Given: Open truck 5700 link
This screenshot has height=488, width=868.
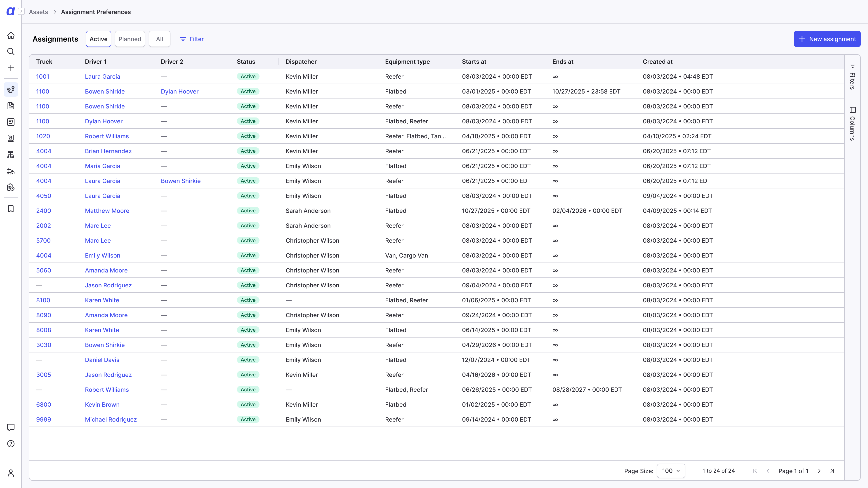Looking at the screenshot, I should (x=43, y=240).
